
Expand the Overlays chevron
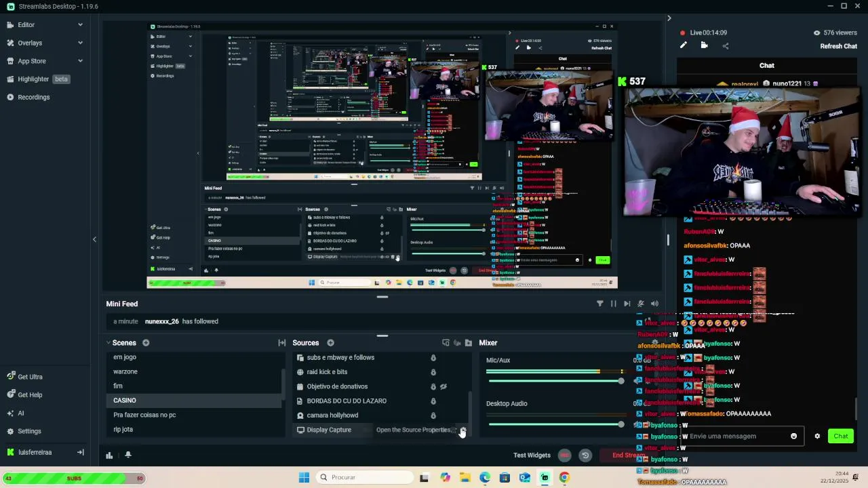tap(80, 43)
